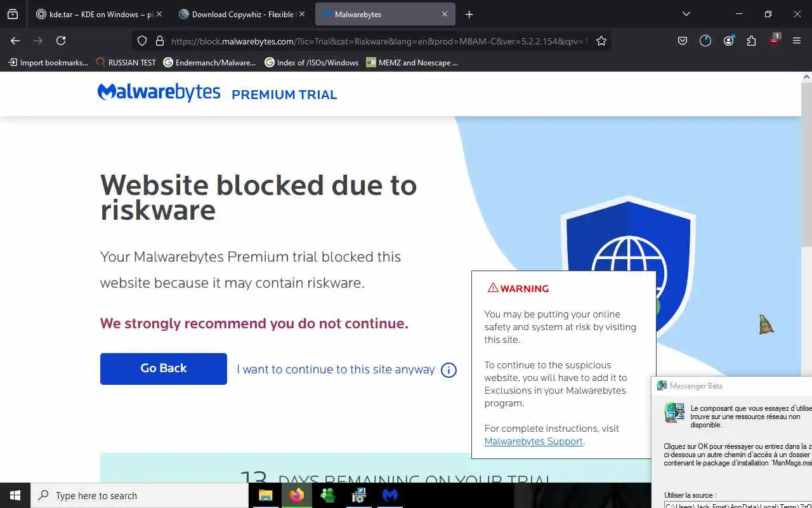Expand the list all tabs dropdown
This screenshot has width=812, height=508.
686,14
